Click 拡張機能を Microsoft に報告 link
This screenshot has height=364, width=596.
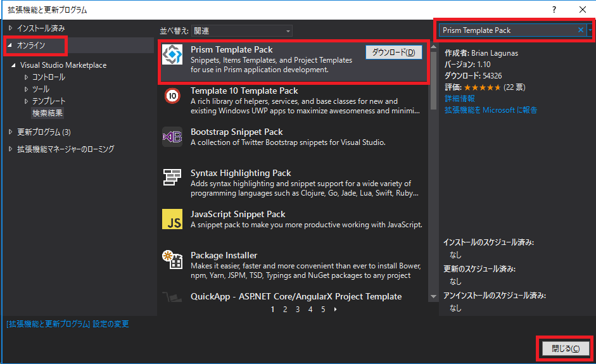coord(491,110)
